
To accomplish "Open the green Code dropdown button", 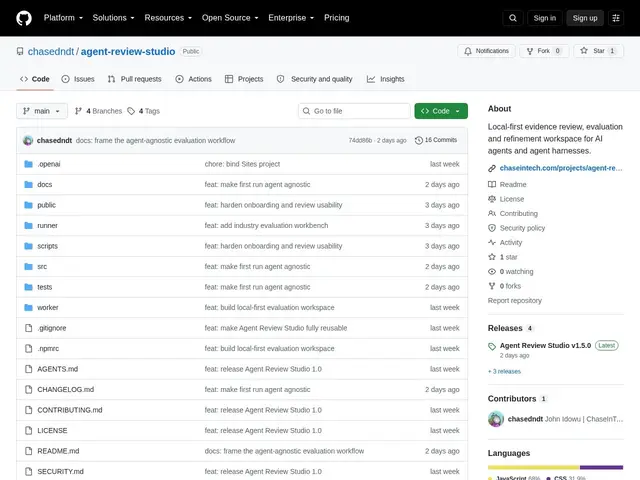I will pyautogui.click(x=441, y=111).
